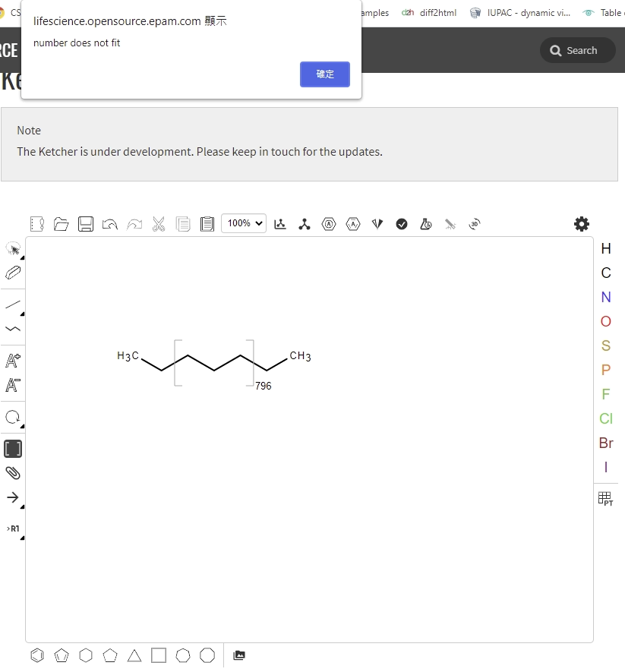Click the Undo arrow icon

(110, 224)
